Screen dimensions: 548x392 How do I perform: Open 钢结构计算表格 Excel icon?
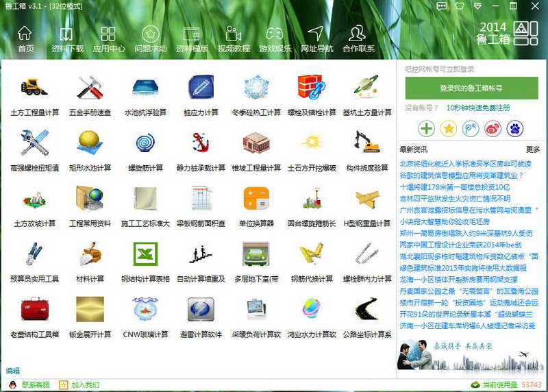click(x=145, y=254)
